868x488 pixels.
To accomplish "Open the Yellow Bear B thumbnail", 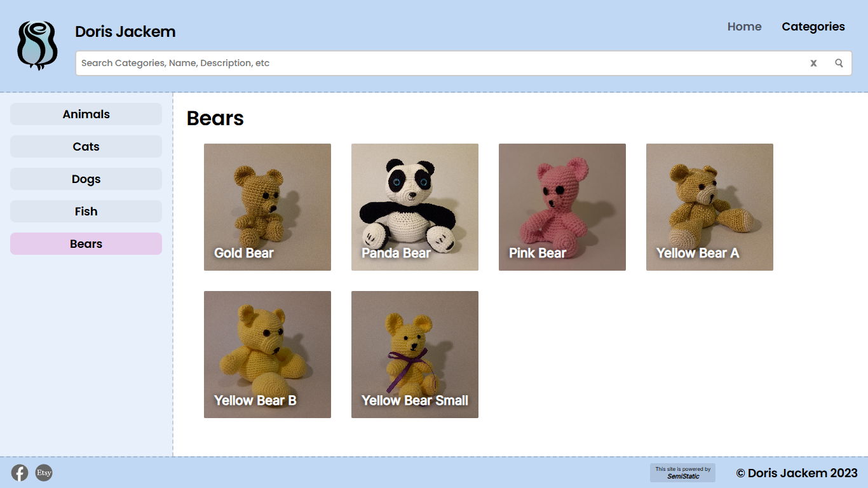I will point(268,355).
